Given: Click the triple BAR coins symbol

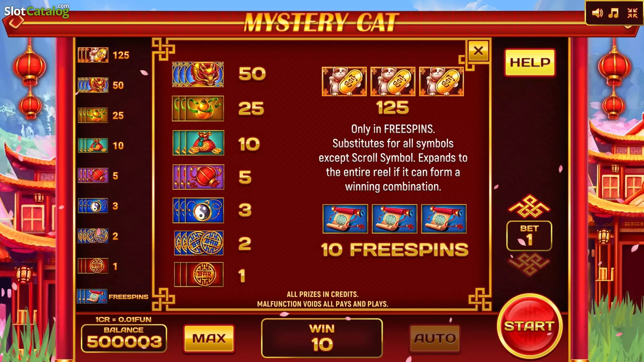Looking at the screenshot, I should pyautogui.click(x=199, y=243).
